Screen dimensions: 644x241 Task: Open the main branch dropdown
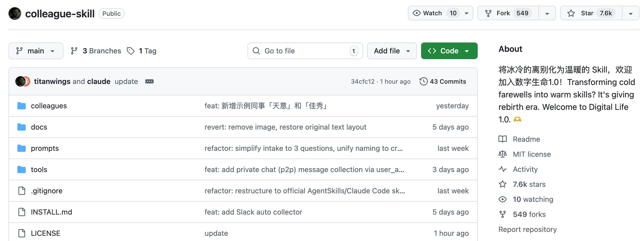[36, 51]
